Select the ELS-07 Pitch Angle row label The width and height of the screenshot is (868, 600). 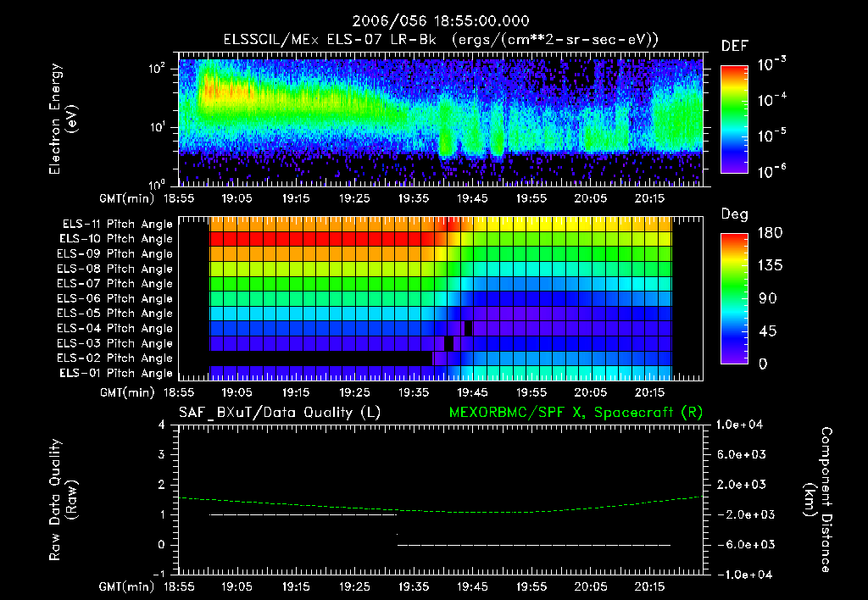115,283
